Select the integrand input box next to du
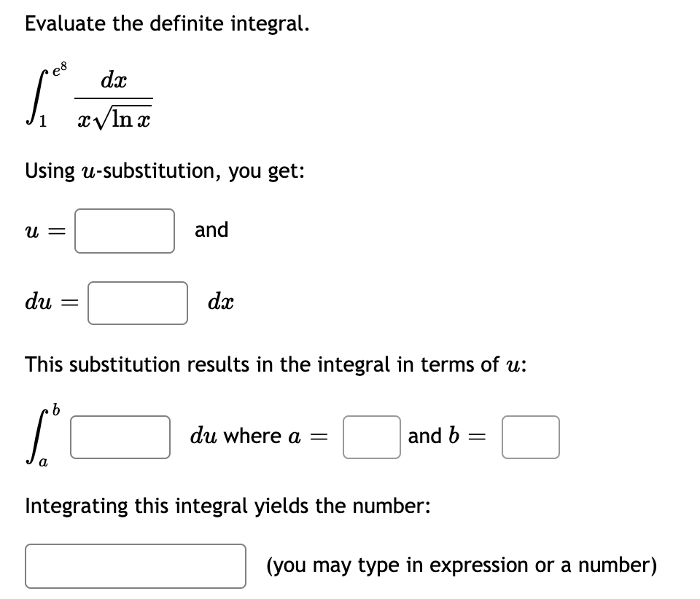700x599 pixels. coord(120,437)
